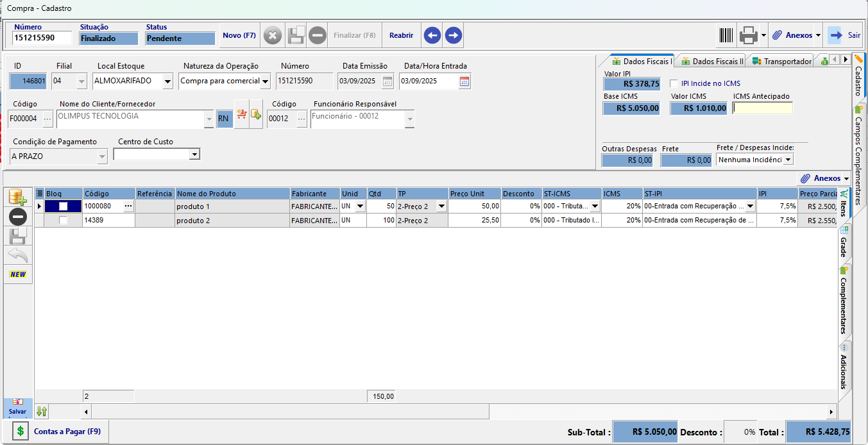
Task: Enable IPI Incide no ICMS checkbox
Action: point(674,83)
